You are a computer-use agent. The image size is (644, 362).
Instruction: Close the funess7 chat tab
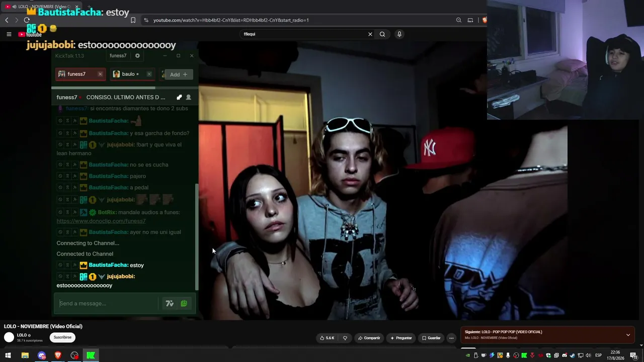(x=100, y=74)
